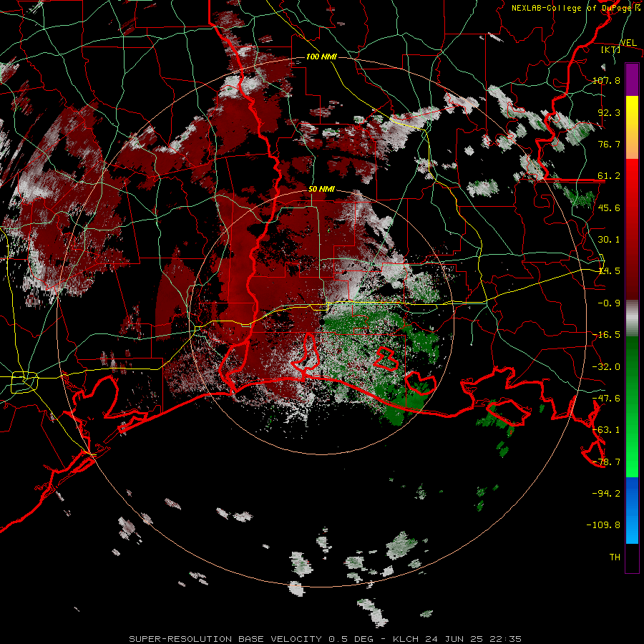Click the 45.6 legend value
Viewport: 644px width, 644px height.
609,208
